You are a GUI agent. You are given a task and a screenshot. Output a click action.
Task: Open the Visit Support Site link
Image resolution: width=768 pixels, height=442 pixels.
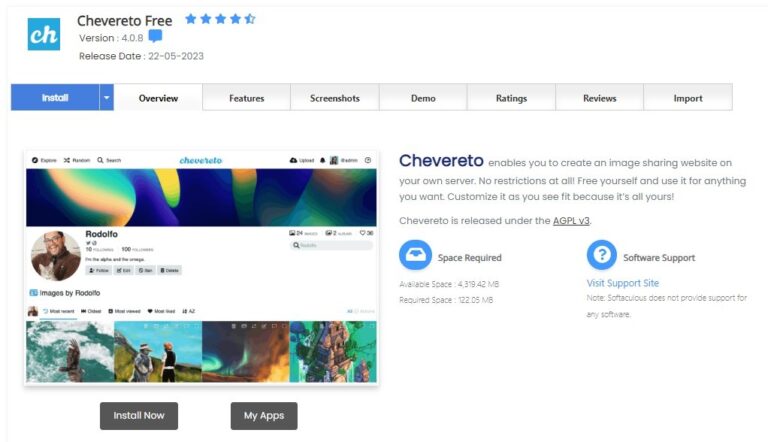point(623,283)
